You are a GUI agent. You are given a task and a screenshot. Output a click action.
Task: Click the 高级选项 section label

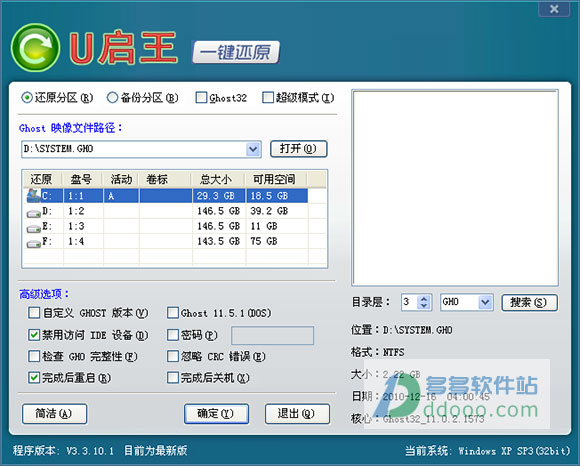[x=44, y=294]
